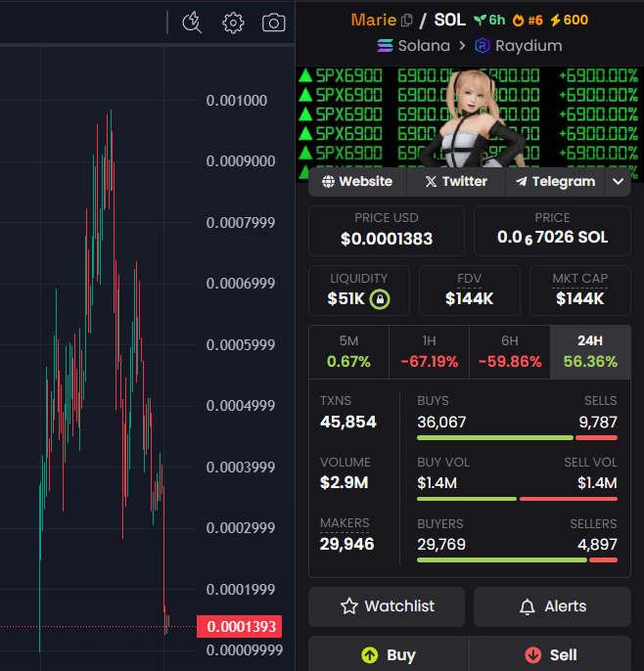Click the BUYS count 36,067
This screenshot has width=644, height=671.
click(441, 423)
